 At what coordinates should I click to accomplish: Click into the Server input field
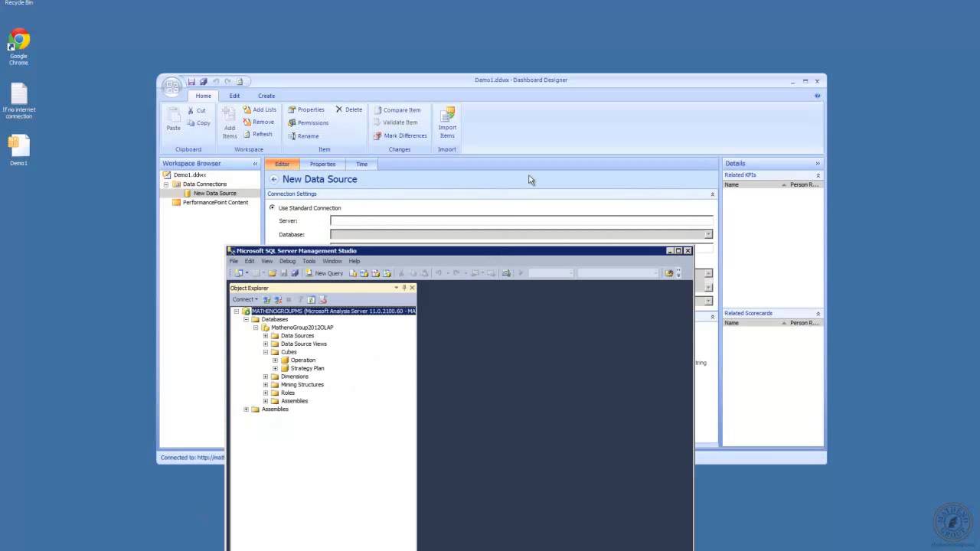click(x=521, y=220)
